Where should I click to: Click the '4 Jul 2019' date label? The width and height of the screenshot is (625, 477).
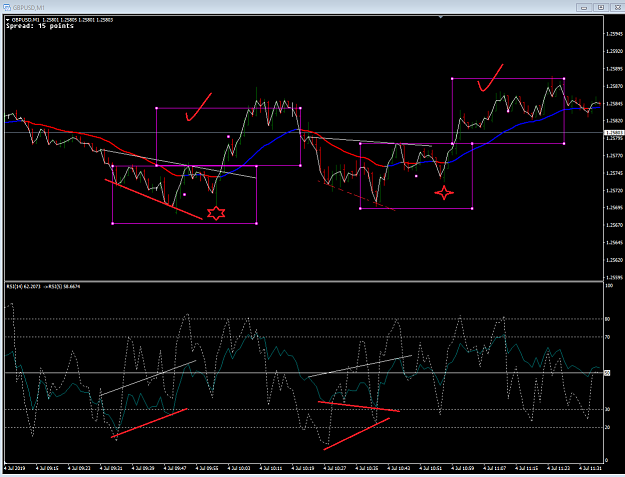[15, 468]
